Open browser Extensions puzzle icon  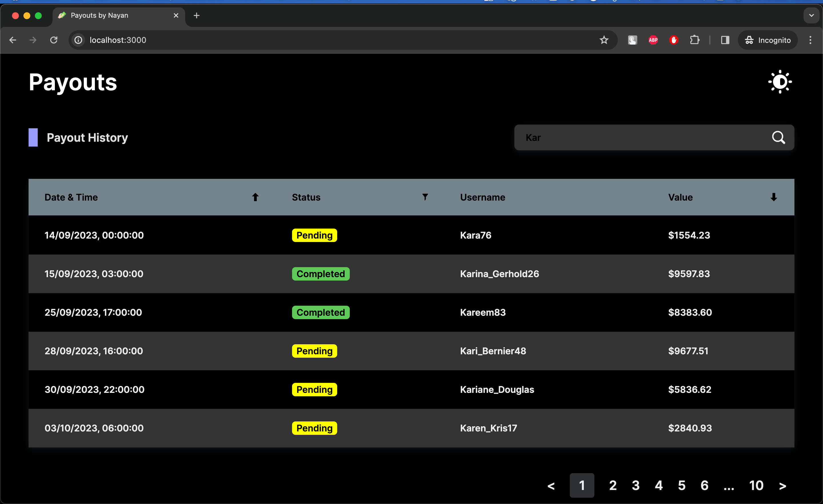tap(694, 40)
